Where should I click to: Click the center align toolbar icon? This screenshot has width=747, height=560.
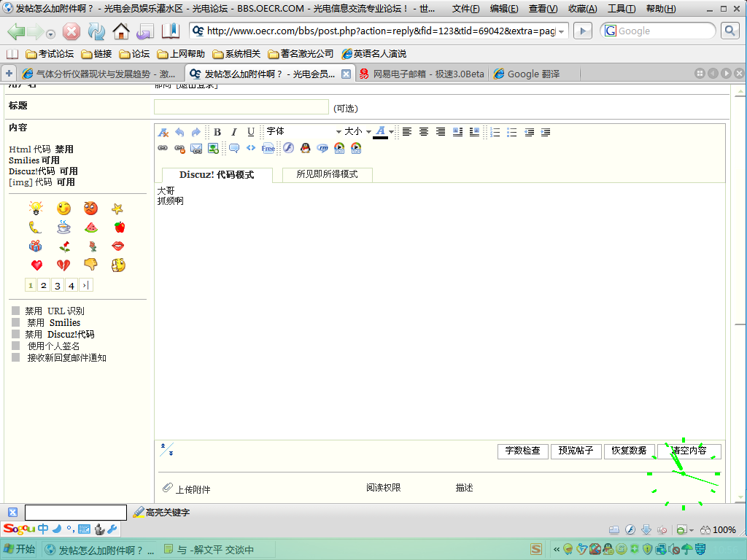coord(424,132)
